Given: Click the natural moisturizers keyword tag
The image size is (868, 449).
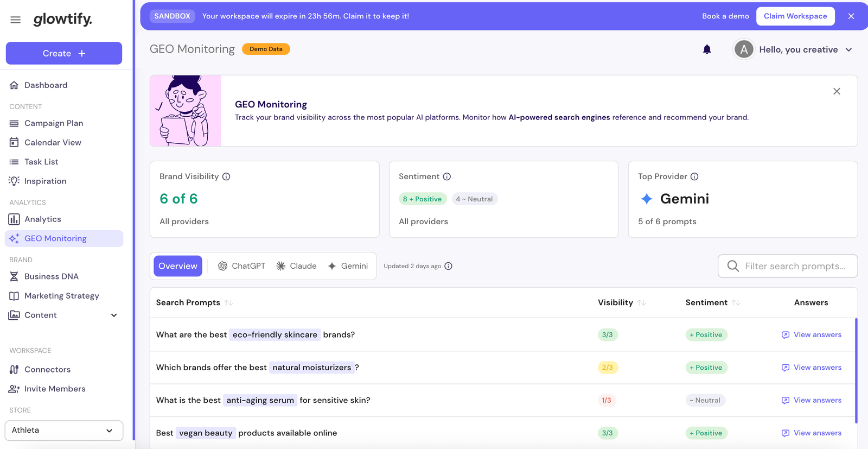Looking at the screenshot, I should tap(312, 368).
